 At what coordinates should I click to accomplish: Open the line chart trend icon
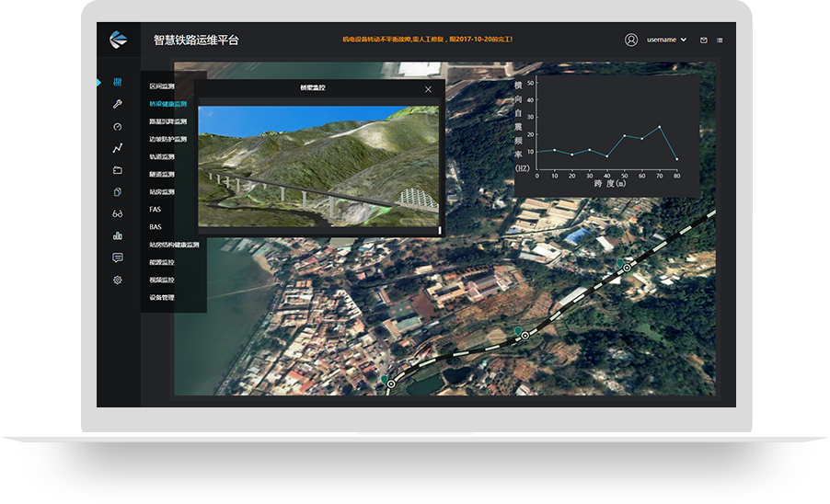(x=118, y=148)
